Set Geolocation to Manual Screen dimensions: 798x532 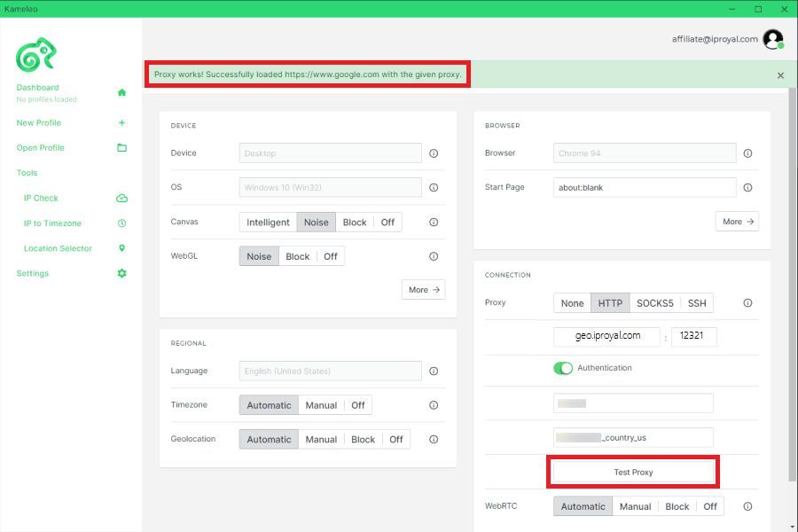(321, 440)
